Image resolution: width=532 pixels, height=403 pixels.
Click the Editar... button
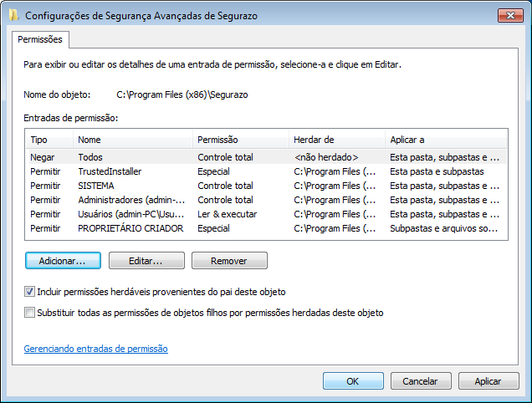pos(146,261)
